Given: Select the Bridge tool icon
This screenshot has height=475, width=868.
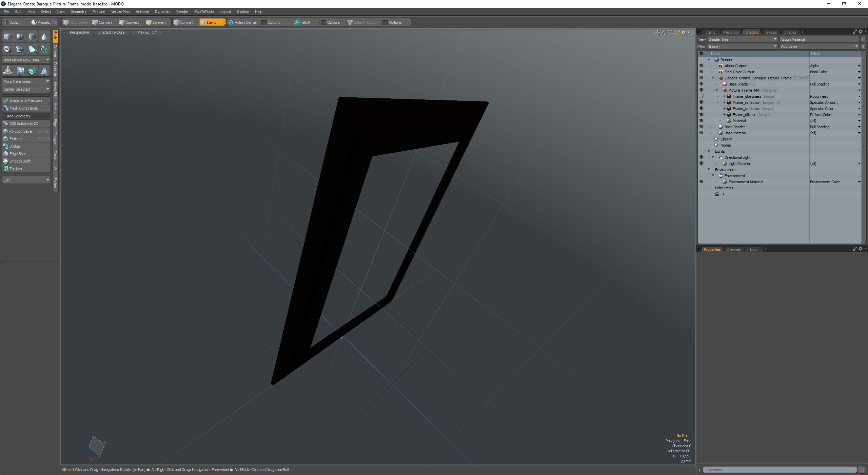Looking at the screenshot, I should click(x=5, y=146).
